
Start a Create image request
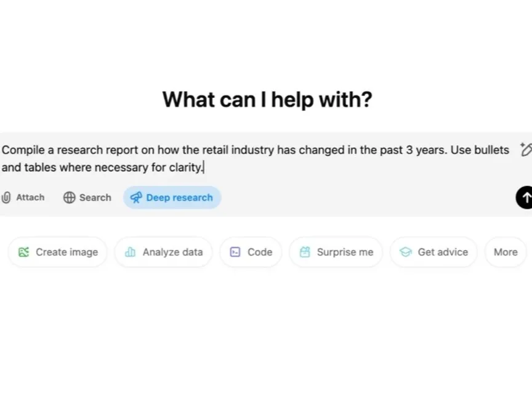[57, 252]
